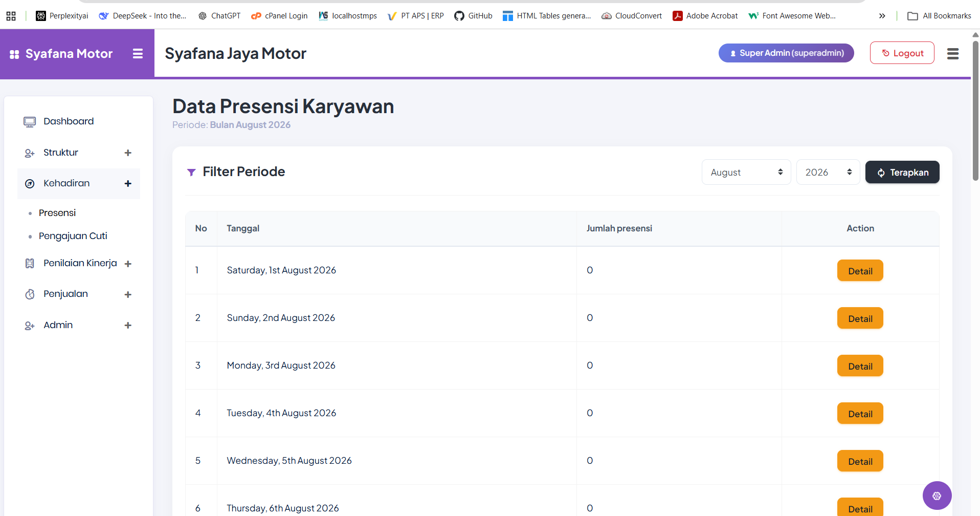
Task: Open the floating purple settings gear button
Action: (x=937, y=496)
